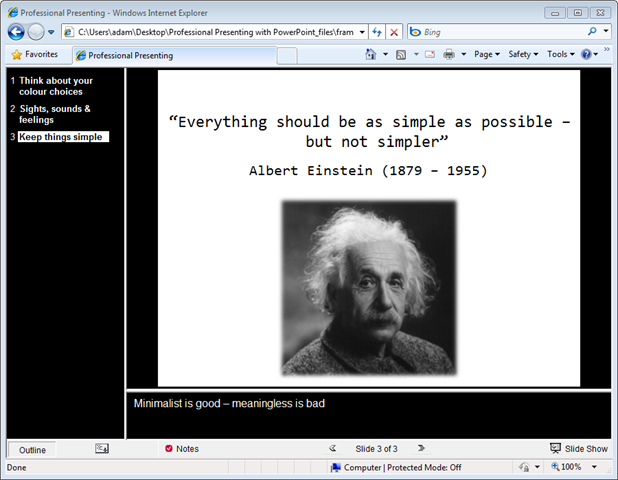618x480 pixels.
Task: Open the Tools menu
Action: click(560, 55)
